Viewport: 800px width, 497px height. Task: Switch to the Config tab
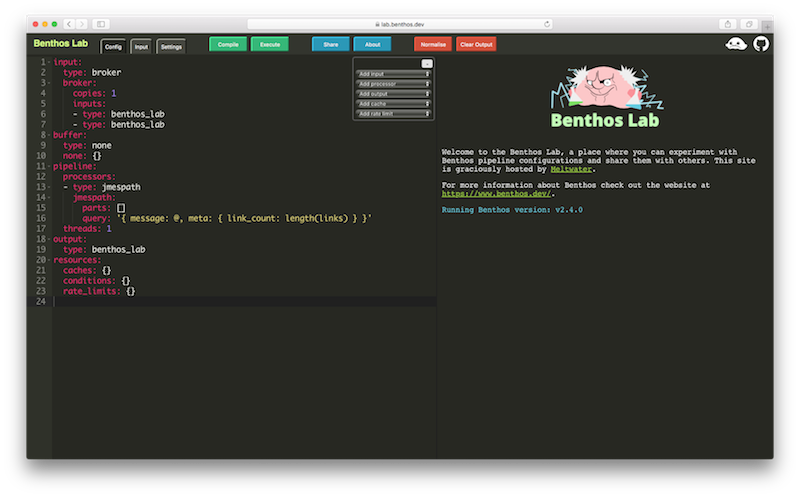[x=113, y=46]
